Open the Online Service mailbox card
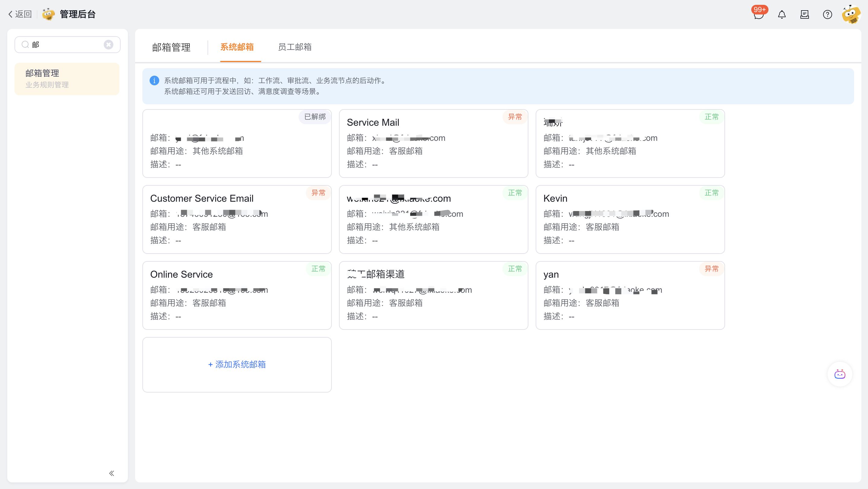The image size is (868, 489). coord(237,295)
